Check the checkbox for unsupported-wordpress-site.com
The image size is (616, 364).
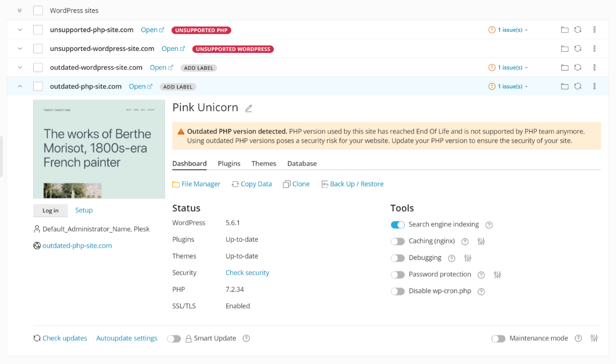[38, 48]
